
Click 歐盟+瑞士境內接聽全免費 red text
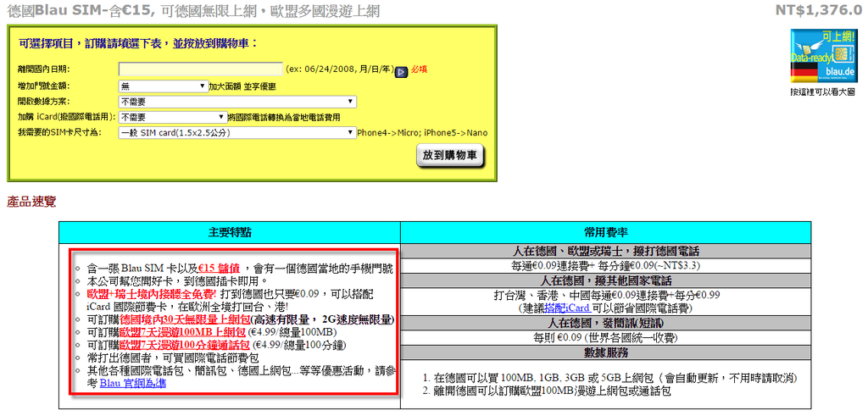point(152,294)
